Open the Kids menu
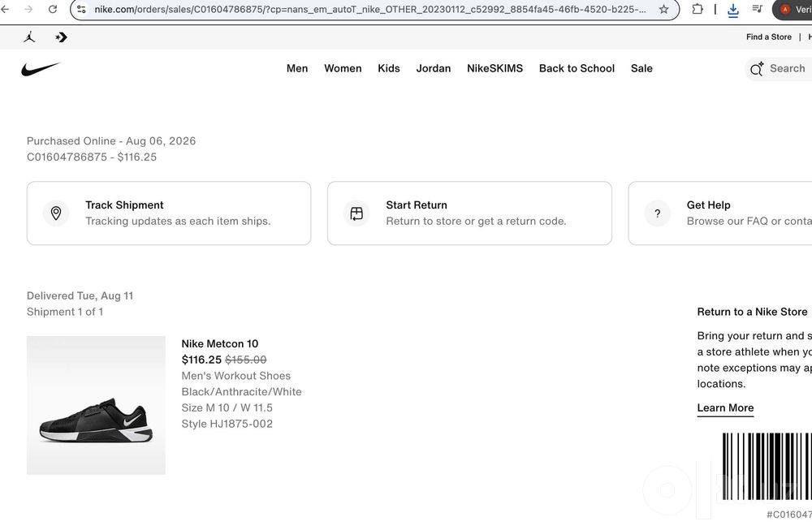This screenshot has width=812, height=530. point(389,68)
